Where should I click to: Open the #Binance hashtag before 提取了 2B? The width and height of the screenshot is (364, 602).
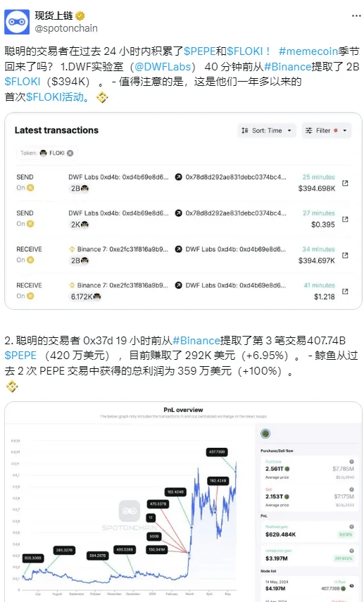287,66
